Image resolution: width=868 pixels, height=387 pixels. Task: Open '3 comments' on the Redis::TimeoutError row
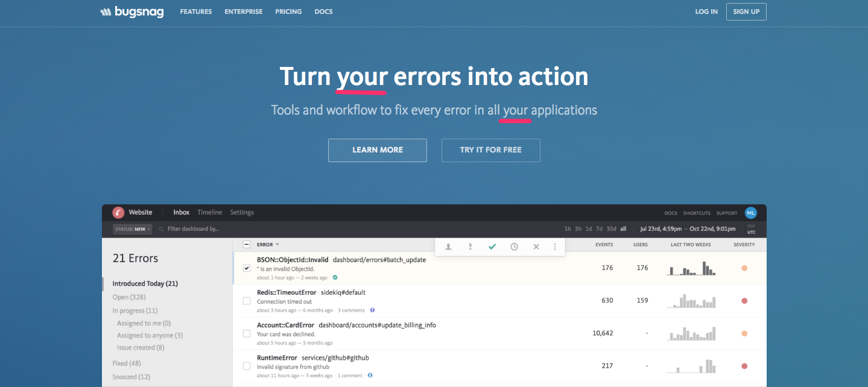click(351, 310)
